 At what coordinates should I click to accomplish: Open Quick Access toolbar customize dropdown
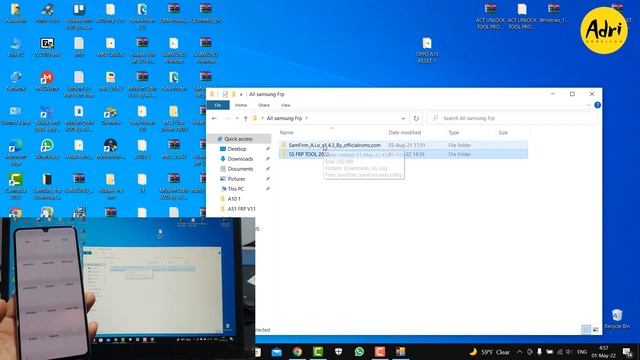241,94
